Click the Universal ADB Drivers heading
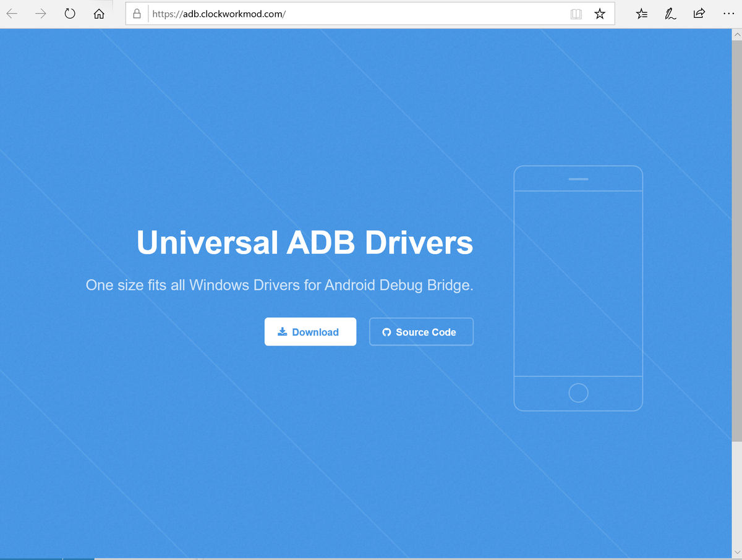Screen dimensions: 742x560 coord(305,242)
